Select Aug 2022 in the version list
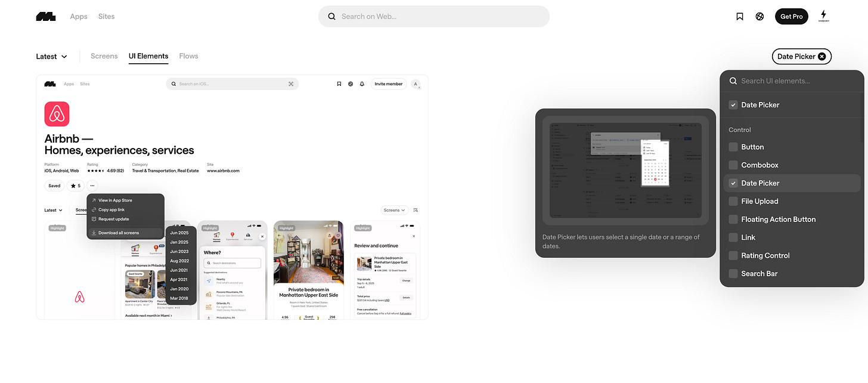 point(181,261)
